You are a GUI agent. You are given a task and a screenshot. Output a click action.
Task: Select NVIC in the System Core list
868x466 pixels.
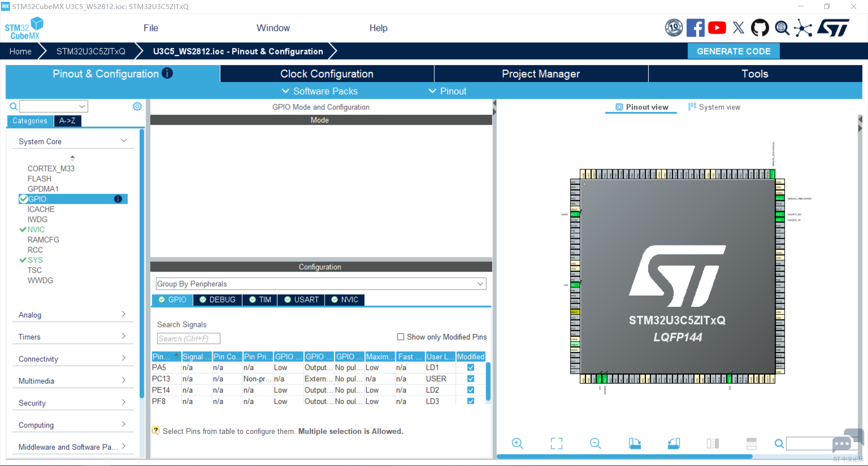point(36,230)
